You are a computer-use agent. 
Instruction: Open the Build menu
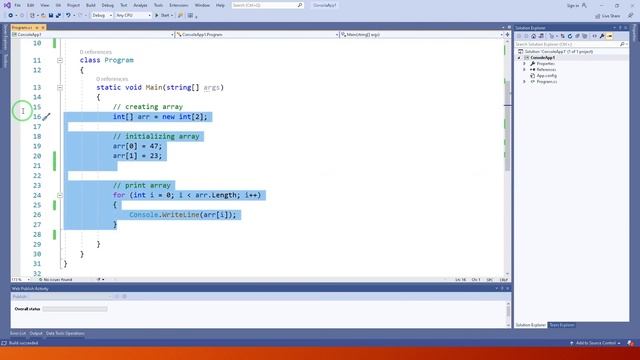pos(91,5)
